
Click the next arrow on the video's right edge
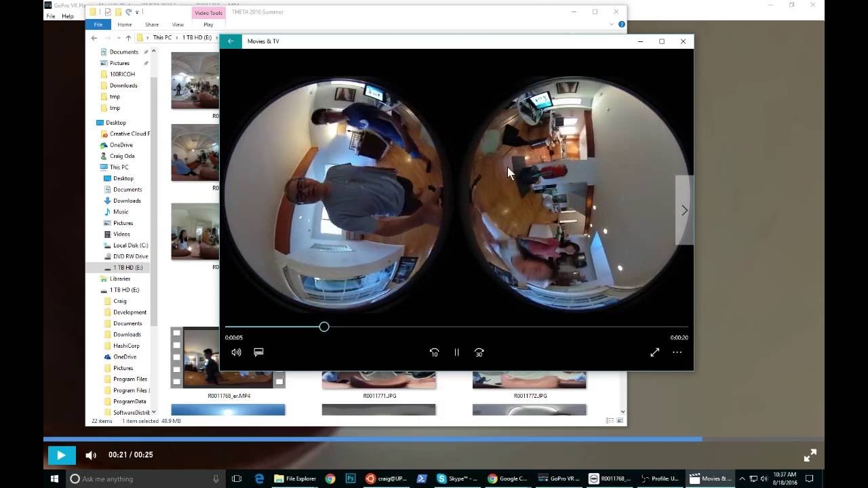[x=684, y=210]
